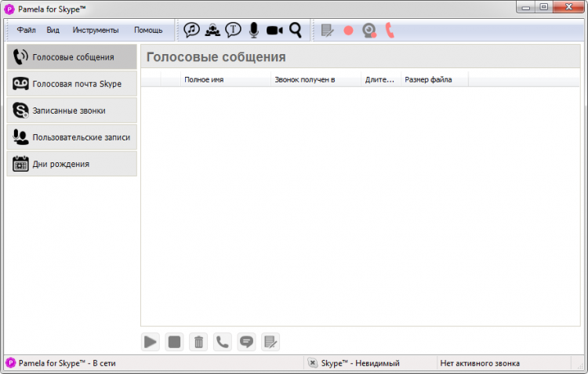Click the trash delete icon
The height and width of the screenshot is (374, 588).
pos(198,342)
